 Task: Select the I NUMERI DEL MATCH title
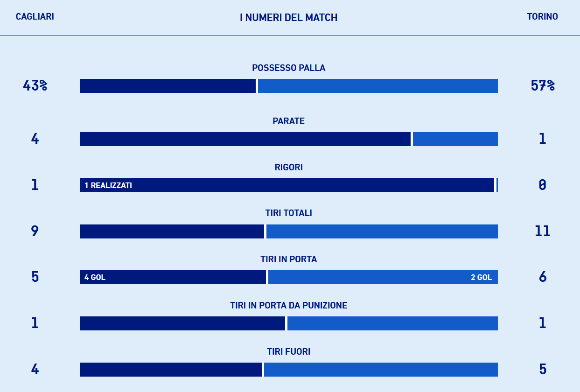[x=288, y=18]
